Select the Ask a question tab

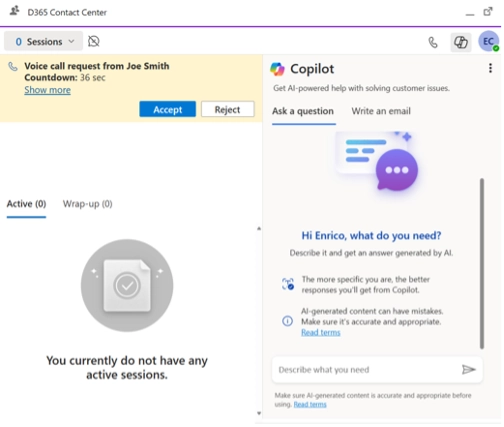click(x=303, y=111)
